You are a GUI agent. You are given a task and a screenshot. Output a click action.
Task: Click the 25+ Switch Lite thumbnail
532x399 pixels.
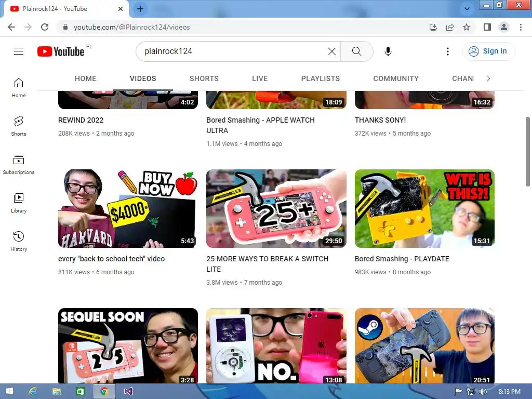pos(276,208)
